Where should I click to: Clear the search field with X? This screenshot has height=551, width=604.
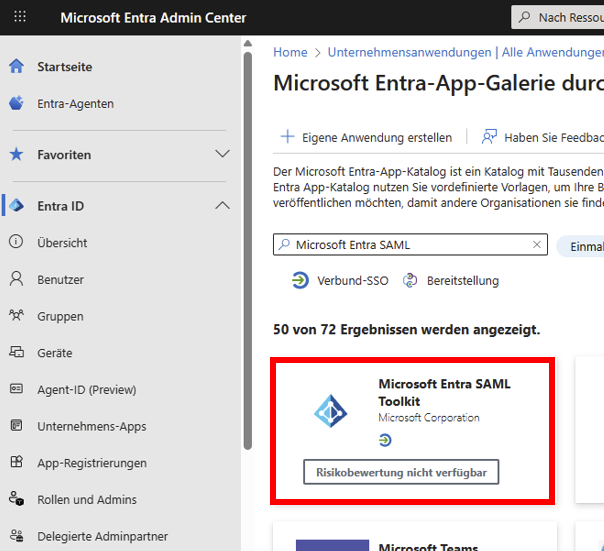point(537,245)
